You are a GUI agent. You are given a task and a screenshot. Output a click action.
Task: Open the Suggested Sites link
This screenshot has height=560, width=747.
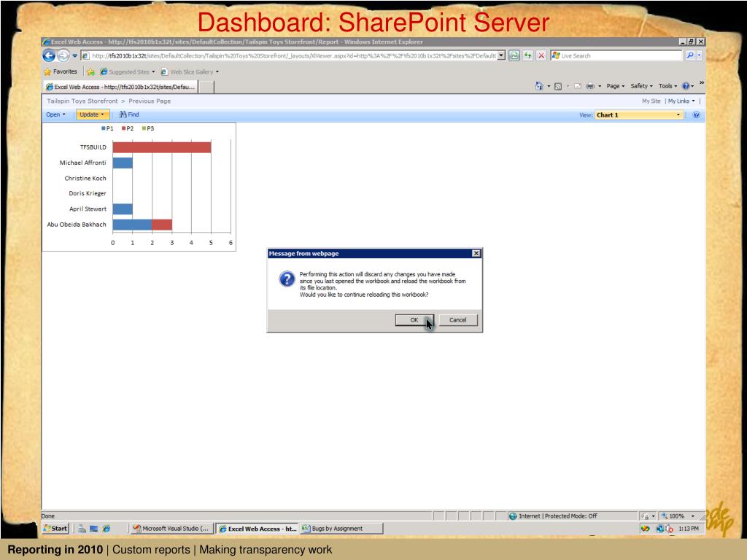[127, 72]
